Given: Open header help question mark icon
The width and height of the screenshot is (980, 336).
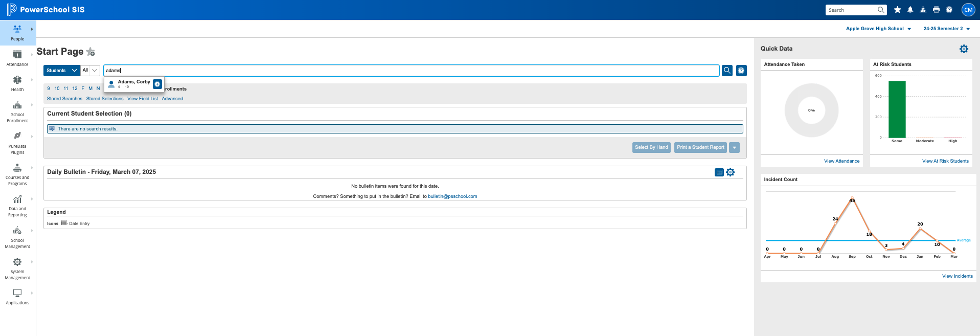Looking at the screenshot, I should 949,10.
